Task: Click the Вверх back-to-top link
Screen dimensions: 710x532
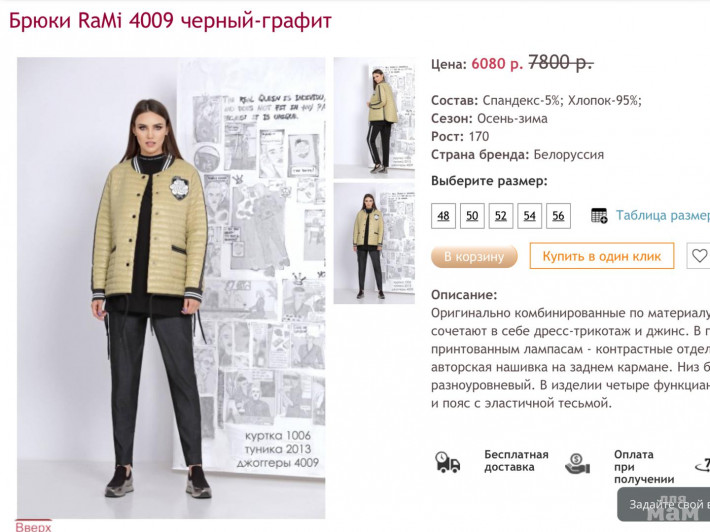Action: point(33,527)
